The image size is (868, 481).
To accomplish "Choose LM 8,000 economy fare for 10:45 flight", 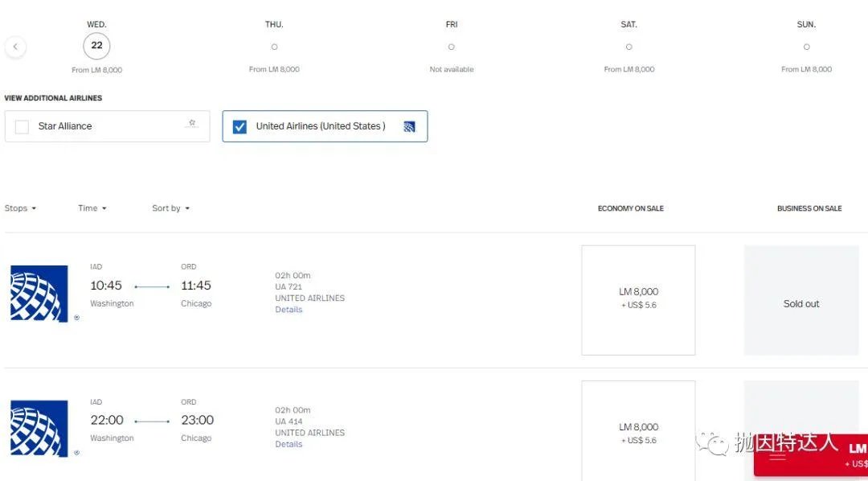I will 638,299.
